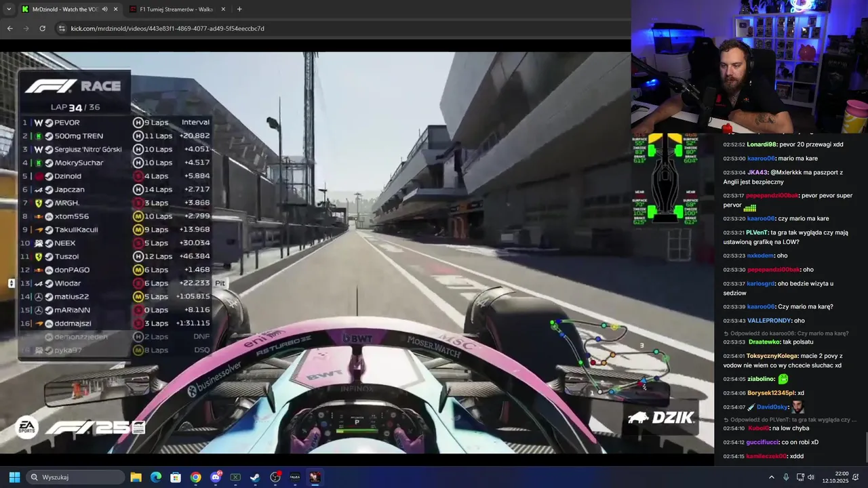Close the MrDzinold tab
The width and height of the screenshot is (868, 488).
(115, 9)
